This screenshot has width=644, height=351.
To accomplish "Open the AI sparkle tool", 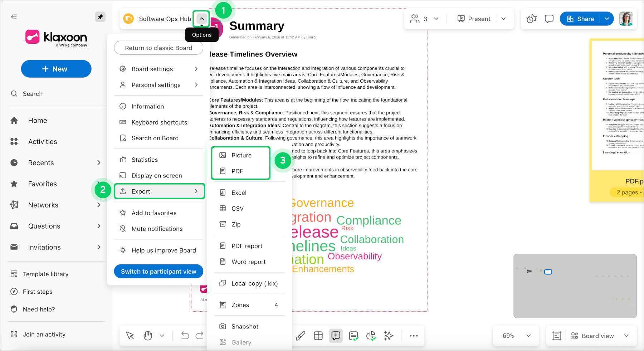I will [388, 336].
